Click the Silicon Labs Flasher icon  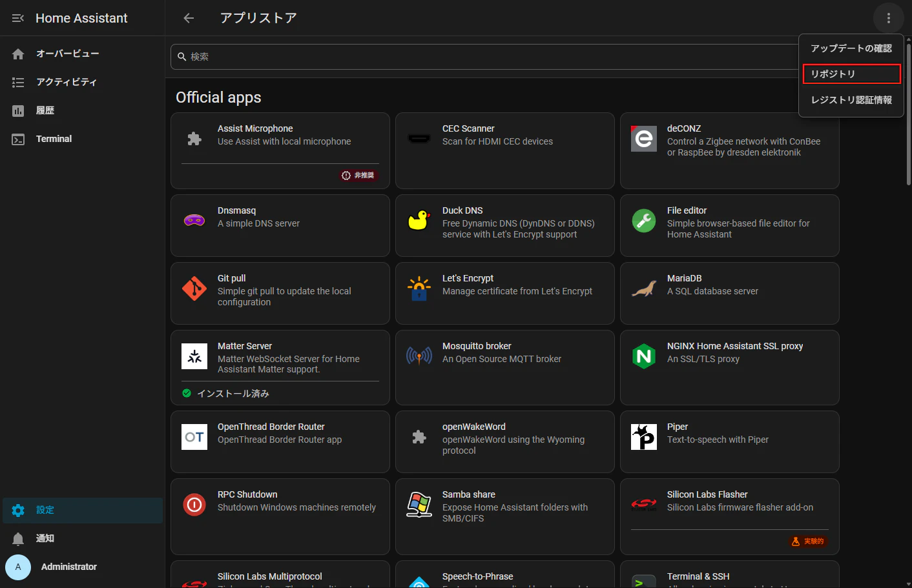coord(644,505)
